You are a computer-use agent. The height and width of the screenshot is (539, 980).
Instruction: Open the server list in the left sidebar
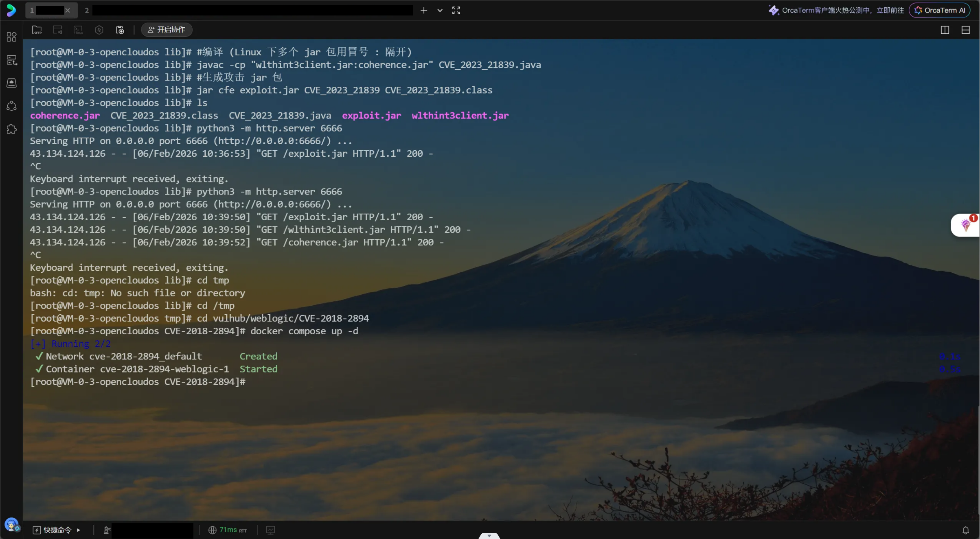click(11, 60)
